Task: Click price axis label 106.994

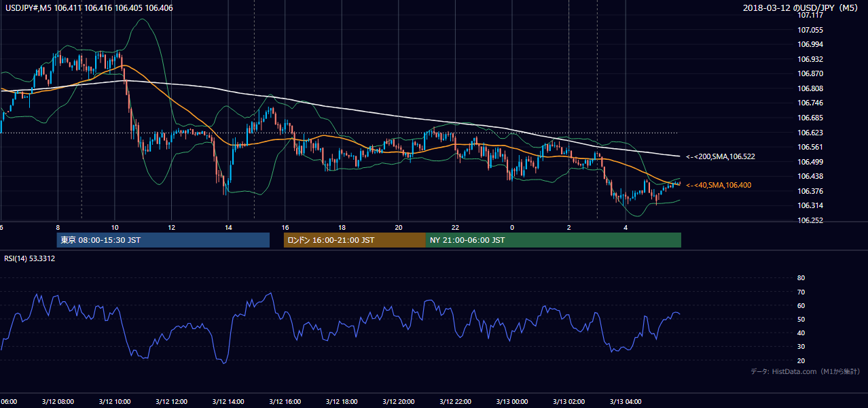Action: (810, 44)
